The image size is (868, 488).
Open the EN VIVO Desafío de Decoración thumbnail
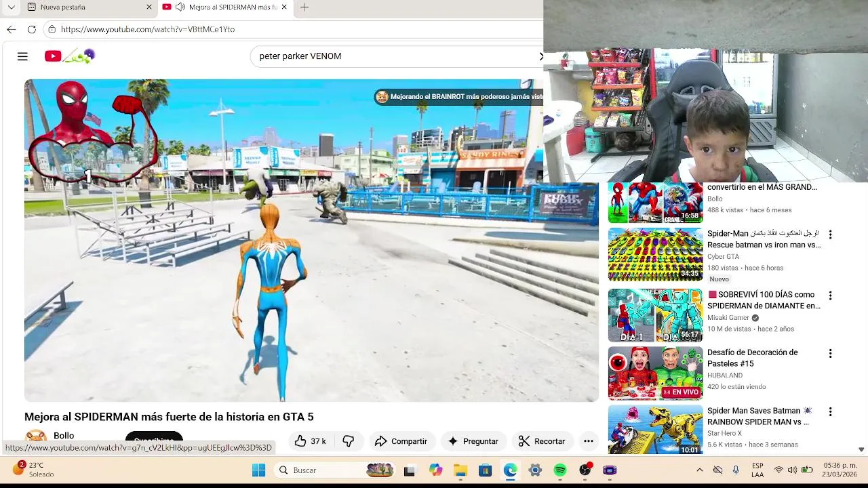click(655, 373)
